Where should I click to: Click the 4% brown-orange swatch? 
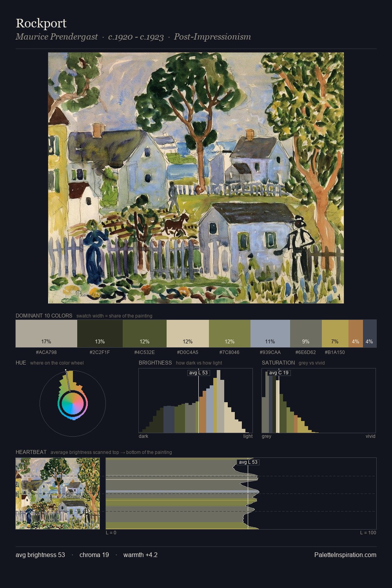356,334
